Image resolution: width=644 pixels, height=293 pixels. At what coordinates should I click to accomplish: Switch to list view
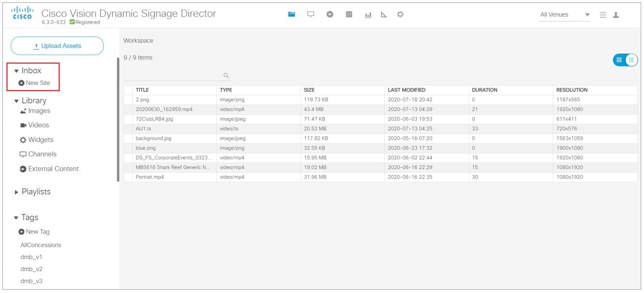631,60
